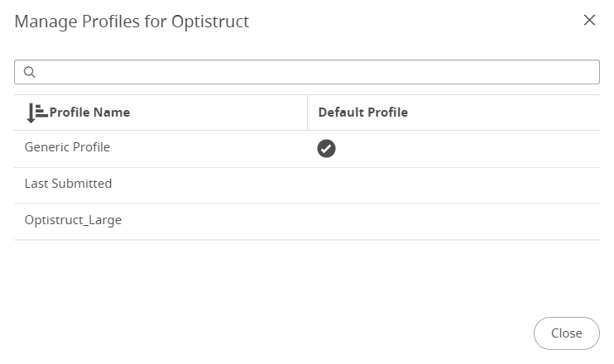Select the Default Profile column header
This screenshot has height=364, width=614.
pos(363,113)
